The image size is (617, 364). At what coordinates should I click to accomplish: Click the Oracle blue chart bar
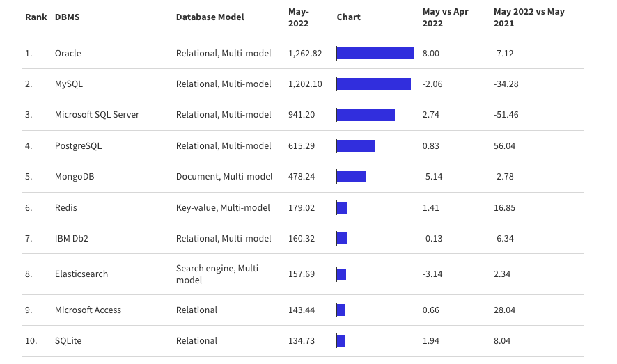coord(375,53)
